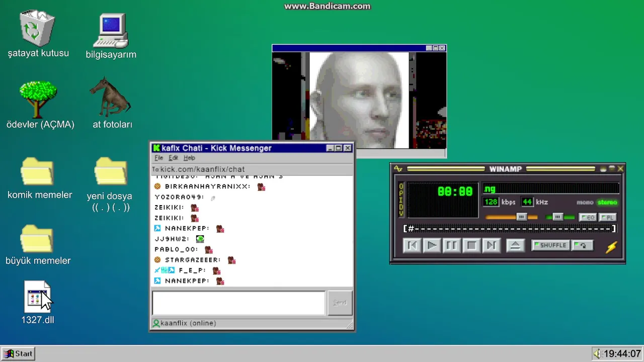Click the STARGAZEEER username in chat

click(193, 260)
